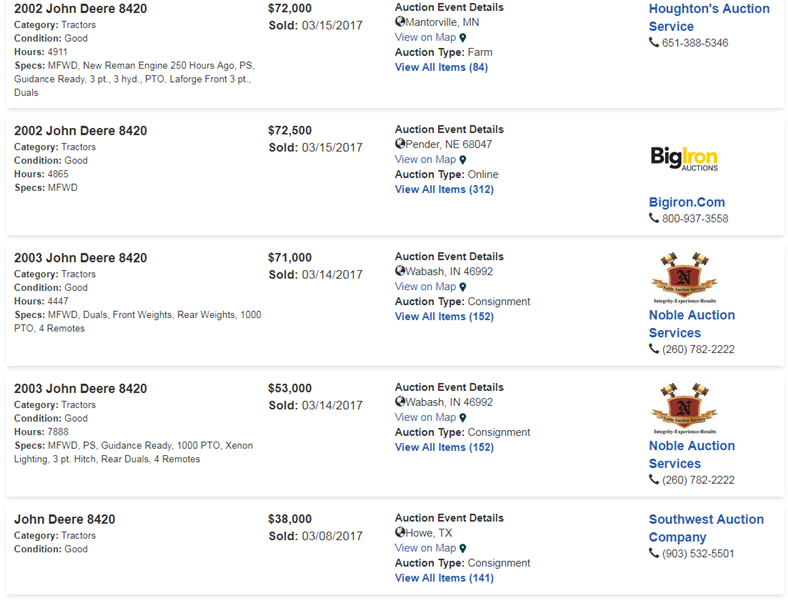Screen dimensions: 788x600
Task: Click globe icon next to Pender, NE 68047
Action: point(400,144)
